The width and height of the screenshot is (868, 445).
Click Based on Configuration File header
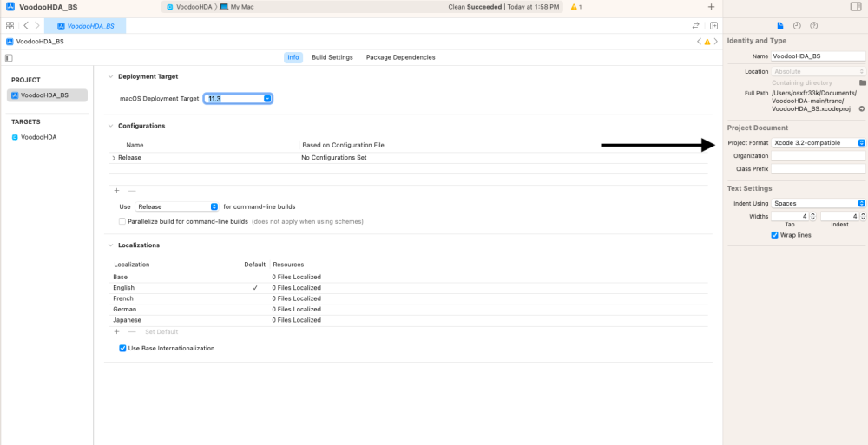tap(343, 145)
